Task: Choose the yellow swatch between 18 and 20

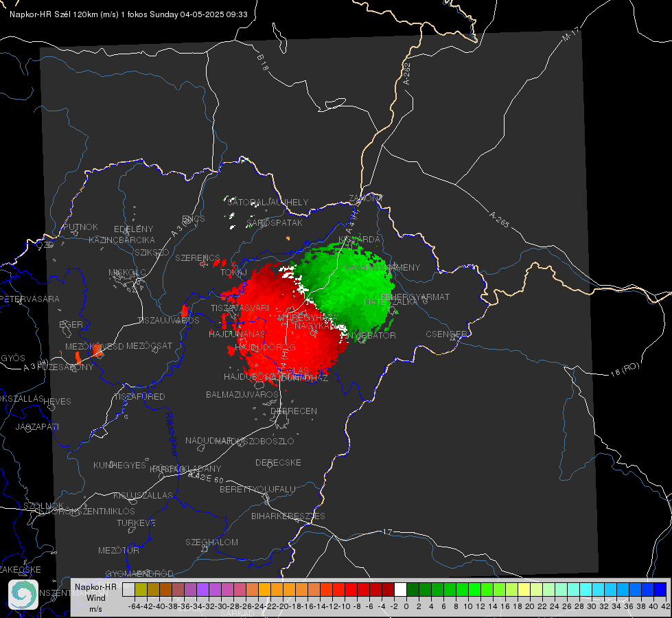Action: (524, 589)
